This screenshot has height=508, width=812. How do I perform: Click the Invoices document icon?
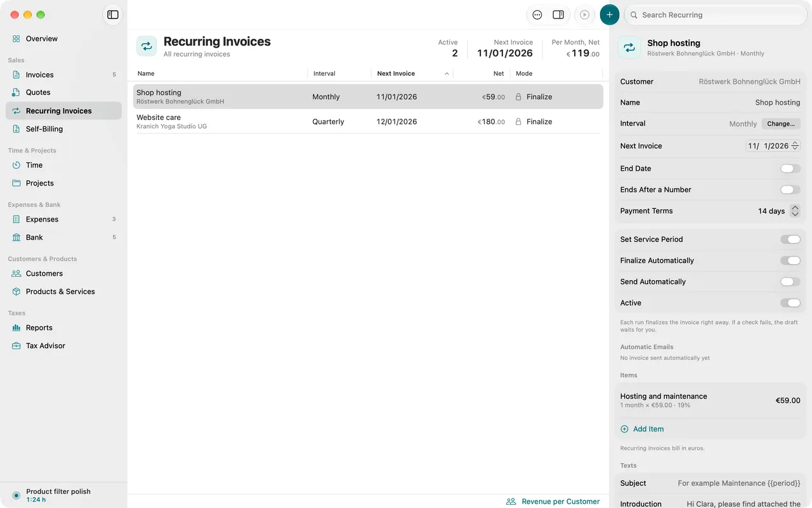click(16, 75)
